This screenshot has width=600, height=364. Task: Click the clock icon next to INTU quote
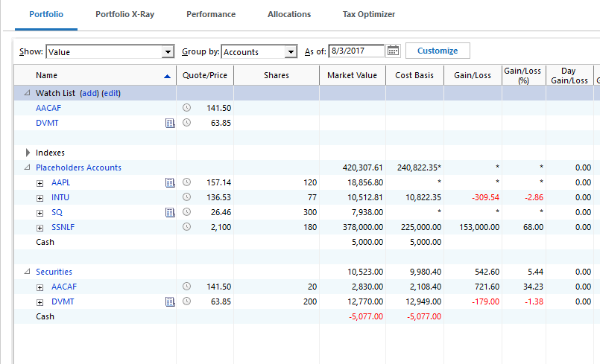coord(186,197)
